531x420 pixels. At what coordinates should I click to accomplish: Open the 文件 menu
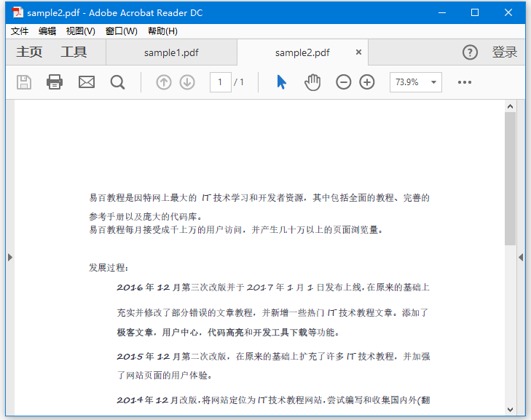tap(20, 31)
